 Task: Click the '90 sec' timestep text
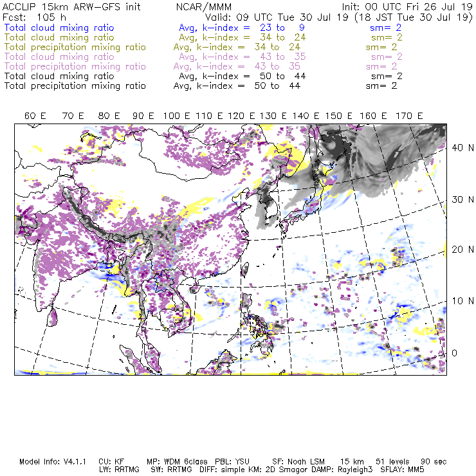(434, 462)
